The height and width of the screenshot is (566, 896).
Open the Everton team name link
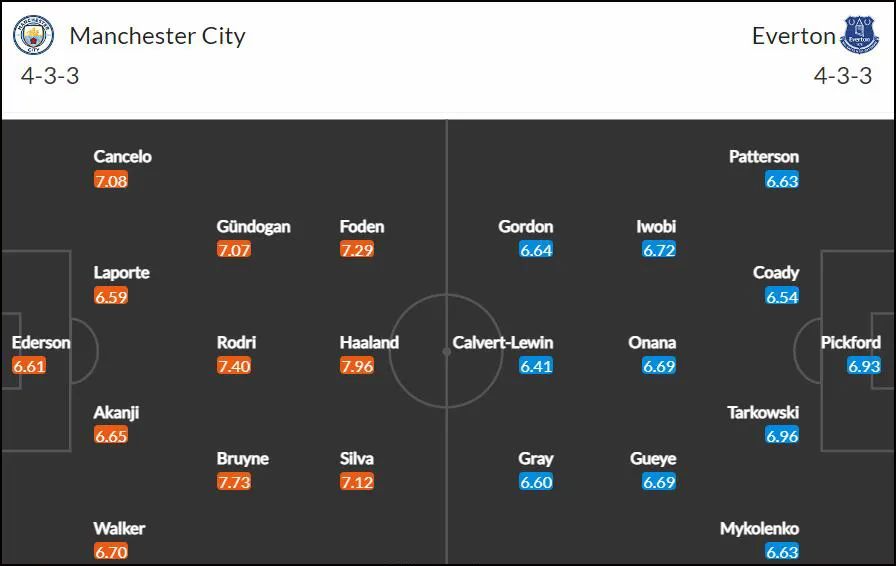click(x=794, y=36)
